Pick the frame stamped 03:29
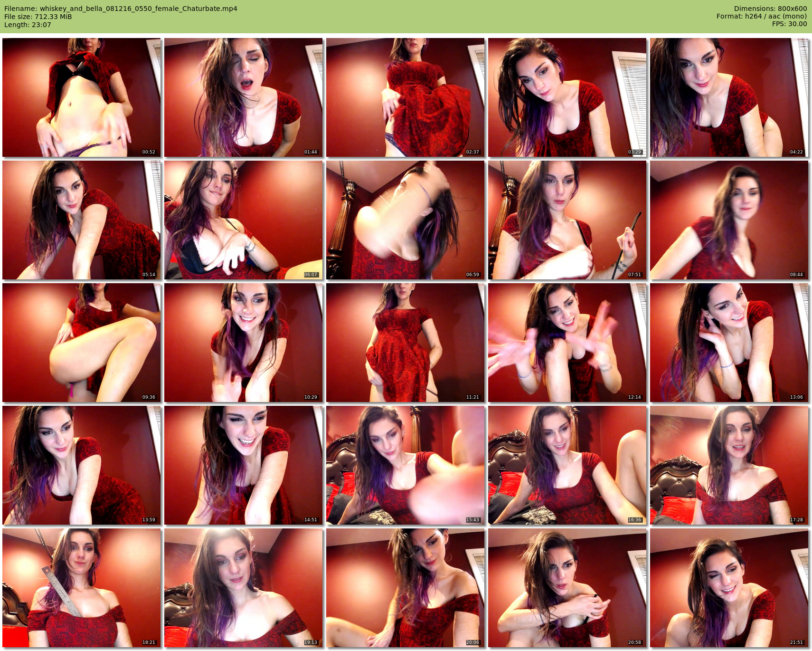Screen dimensions: 812x651 point(567,97)
